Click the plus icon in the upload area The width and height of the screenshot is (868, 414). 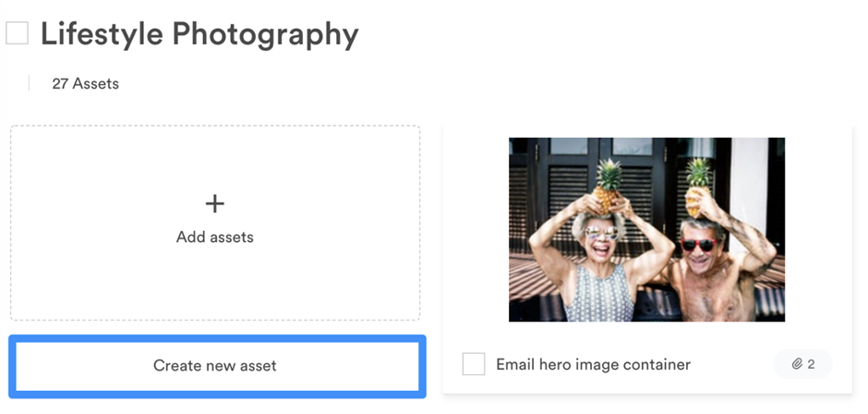(x=215, y=204)
